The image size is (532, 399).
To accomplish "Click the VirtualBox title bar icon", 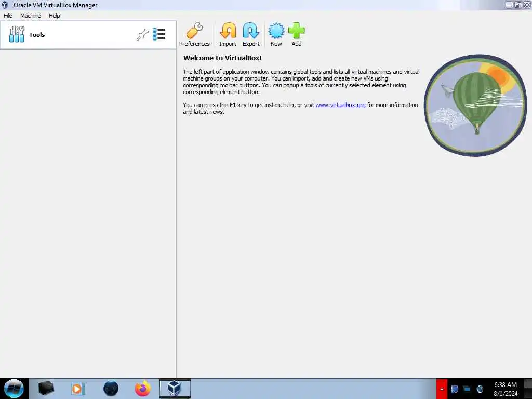I will tap(5, 5).
